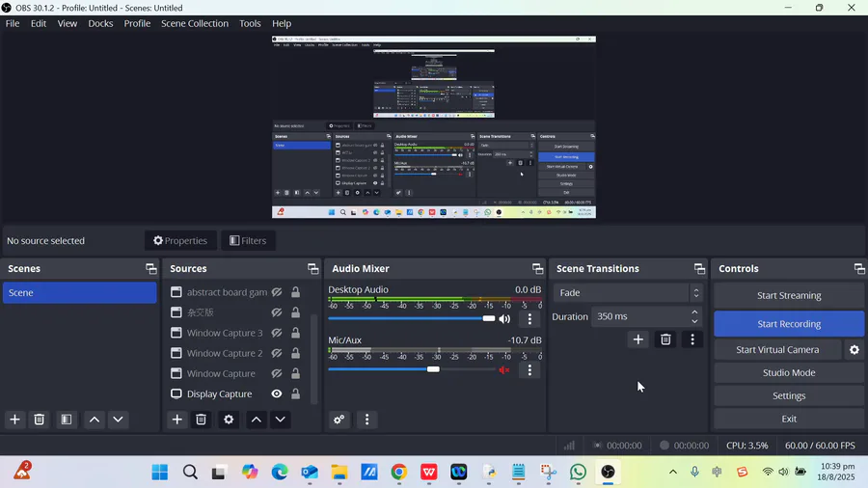Adjust Desktop Audio volume slider handle
This screenshot has width=868, height=488.
[489, 318]
